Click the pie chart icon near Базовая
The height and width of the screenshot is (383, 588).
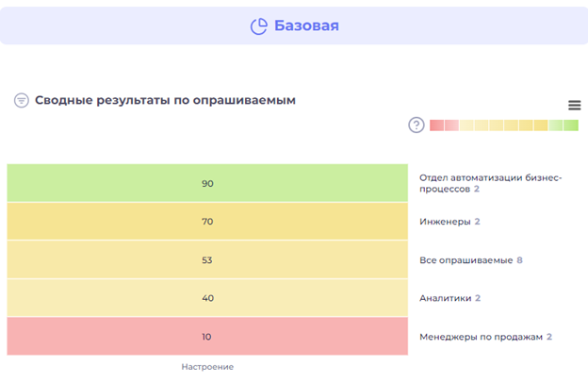click(259, 26)
